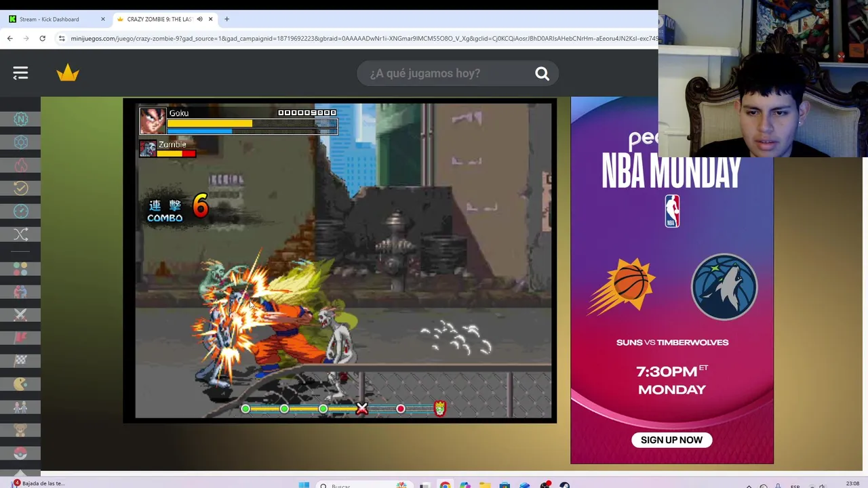
Task: Switch to the Stream - Kick Dashboard tab
Action: point(57,19)
